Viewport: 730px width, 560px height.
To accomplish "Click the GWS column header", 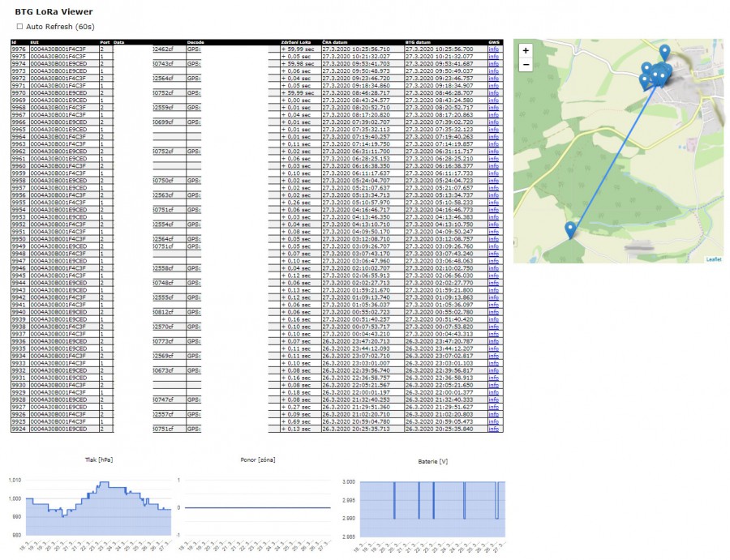I will [x=494, y=41].
